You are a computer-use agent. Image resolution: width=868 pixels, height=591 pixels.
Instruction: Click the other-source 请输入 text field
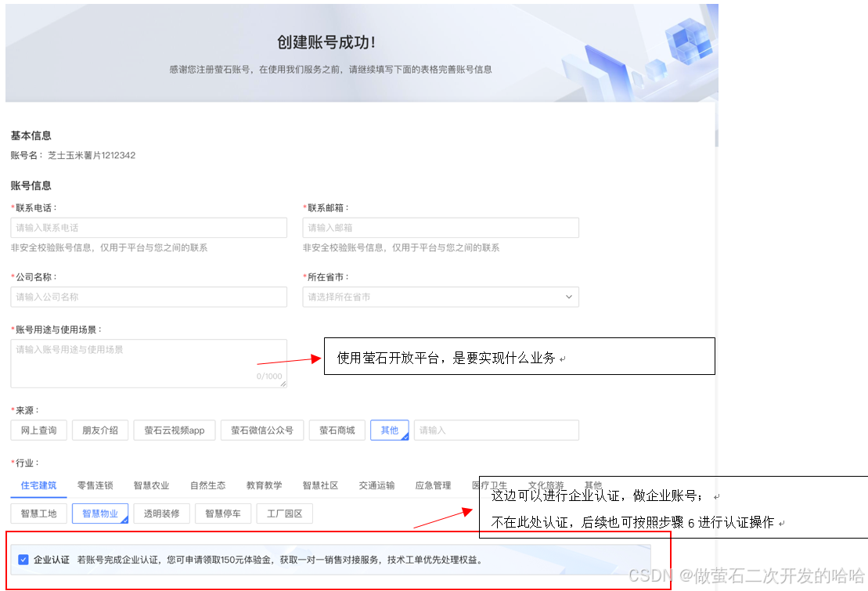tap(496, 431)
